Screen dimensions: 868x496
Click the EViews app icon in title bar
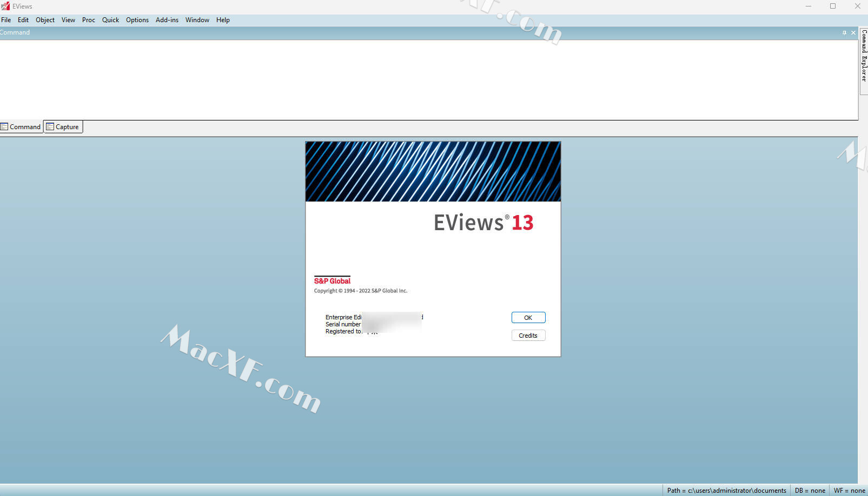[5, 6]
